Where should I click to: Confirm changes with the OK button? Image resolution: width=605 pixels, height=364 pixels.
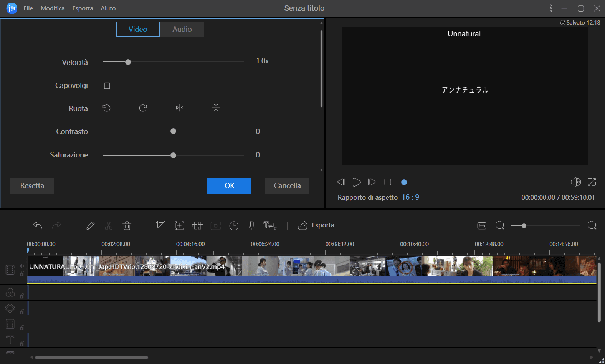229,186
